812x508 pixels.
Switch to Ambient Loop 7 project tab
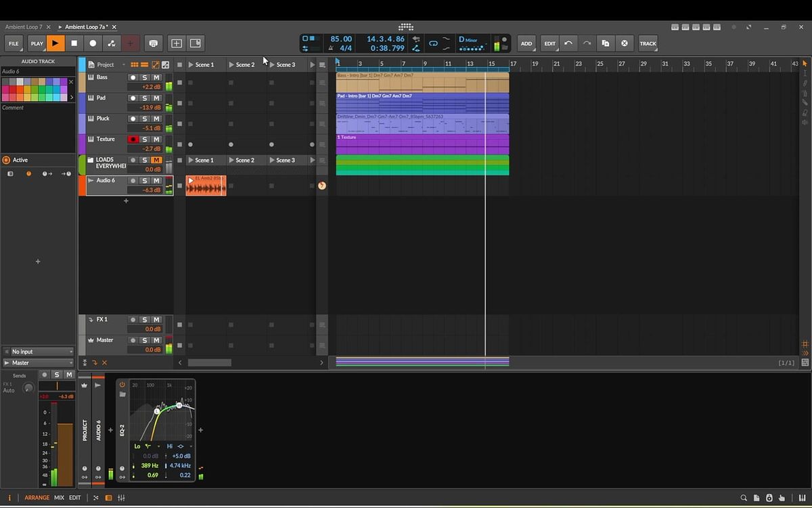[x=24, y=26]
